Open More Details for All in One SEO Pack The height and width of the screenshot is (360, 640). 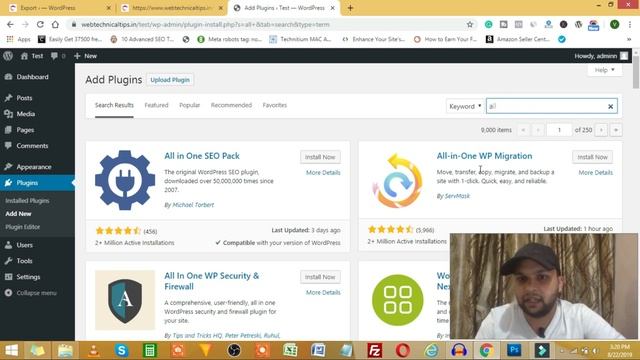click(x=323, y=173)
